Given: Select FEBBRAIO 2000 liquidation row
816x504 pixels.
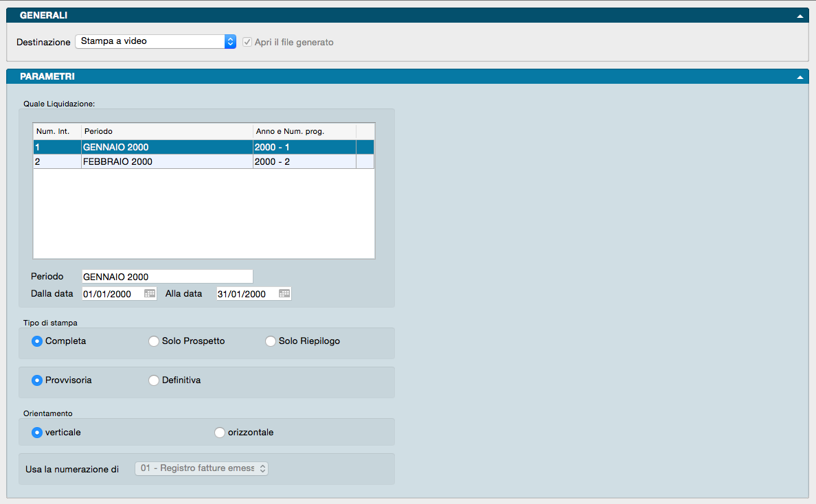Looking at the screenshot, I should (x=165, y=162).
